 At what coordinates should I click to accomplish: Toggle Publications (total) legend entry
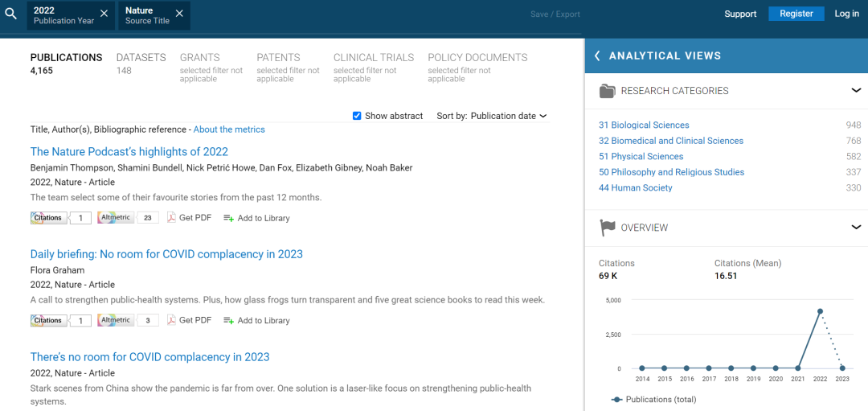[x=653, y=400]
